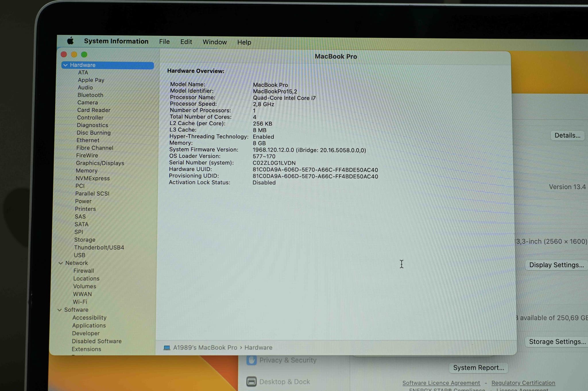The height and width of the screenshot is (391, 588).
Task: Click the Desktop & Dock icon
Action: 252,382
